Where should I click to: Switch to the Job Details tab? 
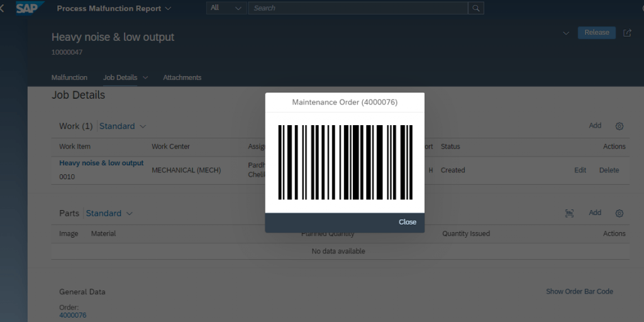[x=120, y=77]
